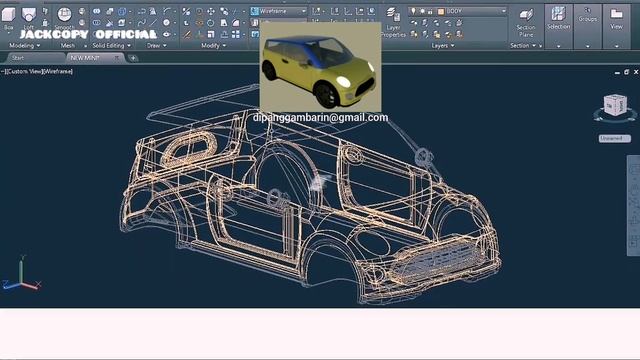The height and width of the screenshot is (360, 640).
Task: Open the Unnamed UCS dropdown below ViewCube
Action: (x=615, y=138)
